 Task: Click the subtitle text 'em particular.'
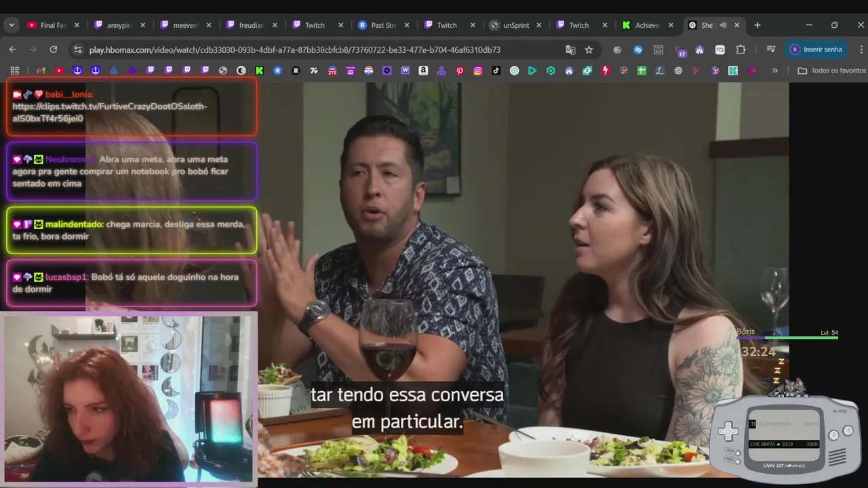pos(407,422)
